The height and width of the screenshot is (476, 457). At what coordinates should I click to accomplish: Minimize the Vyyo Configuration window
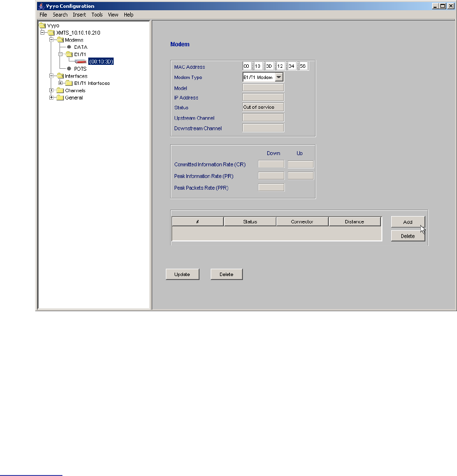(x=436, y=6)
